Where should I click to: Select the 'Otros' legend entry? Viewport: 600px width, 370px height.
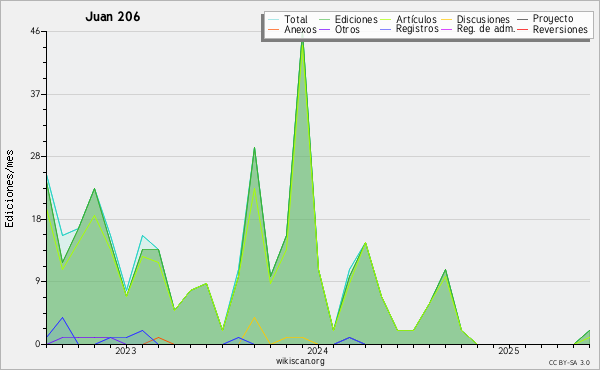347,29
